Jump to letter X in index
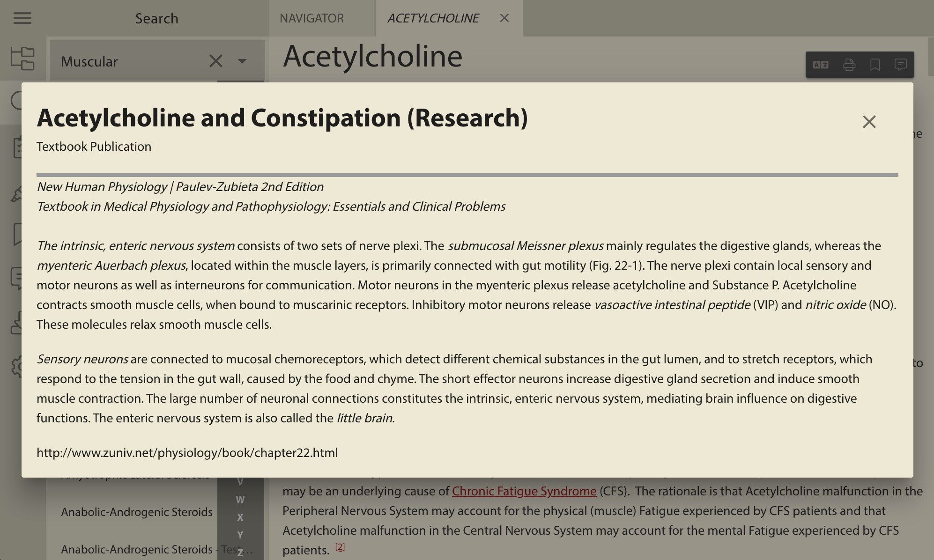 click(240, 517)
